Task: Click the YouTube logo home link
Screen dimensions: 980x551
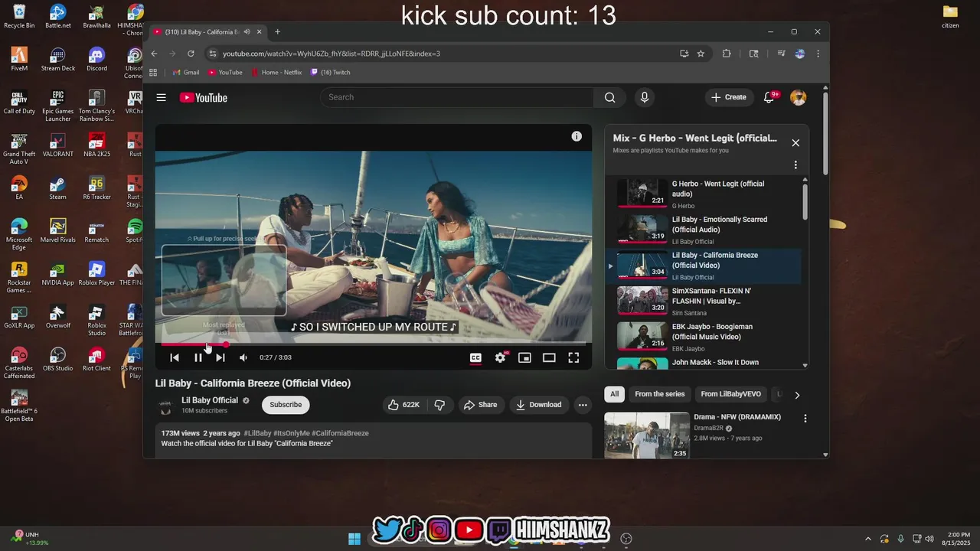Action: pyautogui.click(x=204, y=97)
